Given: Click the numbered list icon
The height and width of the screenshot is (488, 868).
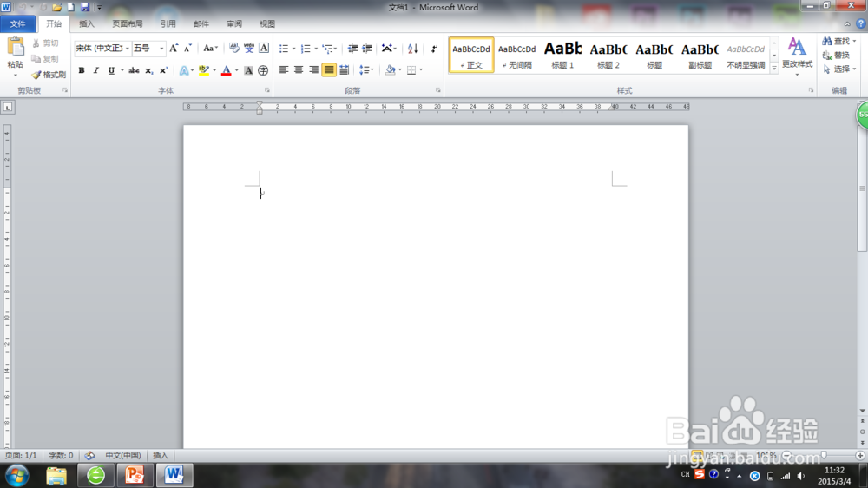Looking at the screenshot, I should 306,49.
